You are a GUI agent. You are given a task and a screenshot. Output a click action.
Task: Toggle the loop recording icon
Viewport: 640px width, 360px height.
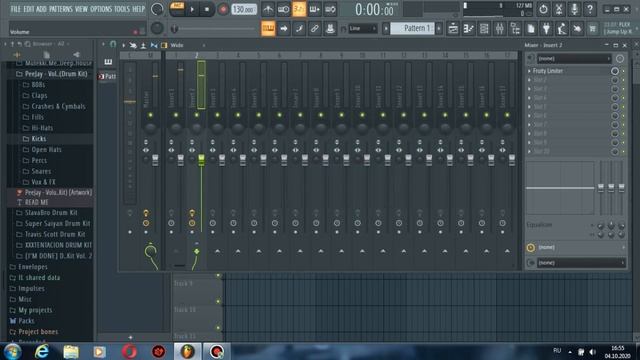pyautogui.click(x=330, y=9)
